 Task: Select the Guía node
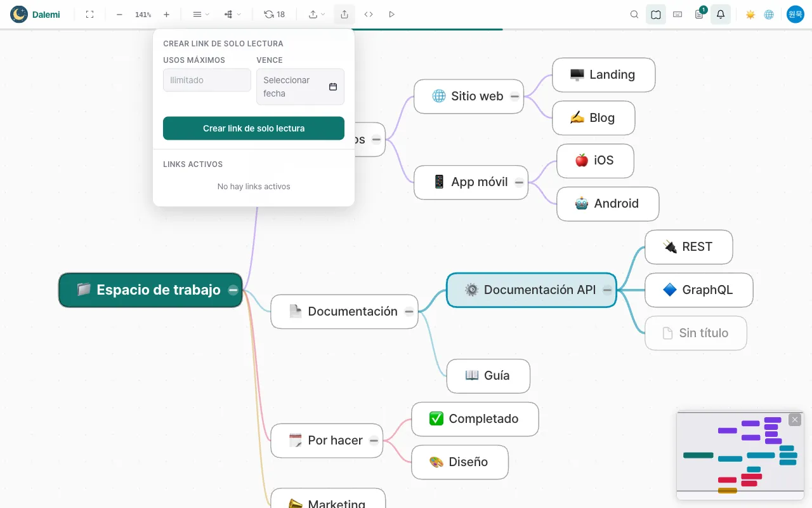click(488, 376)
